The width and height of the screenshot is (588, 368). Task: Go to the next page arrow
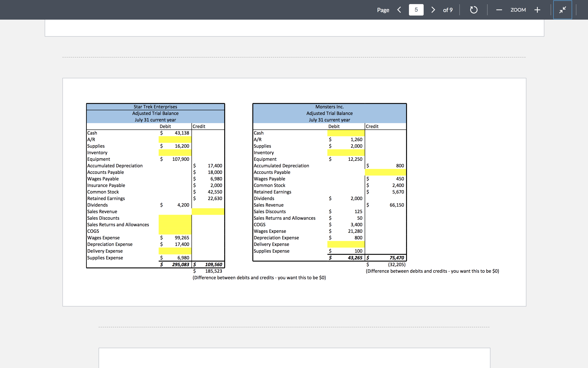433,10
